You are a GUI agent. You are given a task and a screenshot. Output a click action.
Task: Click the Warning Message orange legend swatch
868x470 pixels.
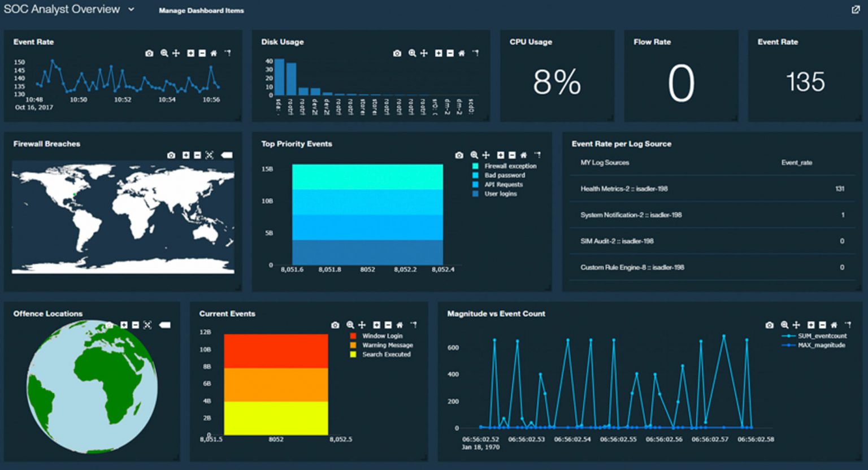click(x=353, y=345)
